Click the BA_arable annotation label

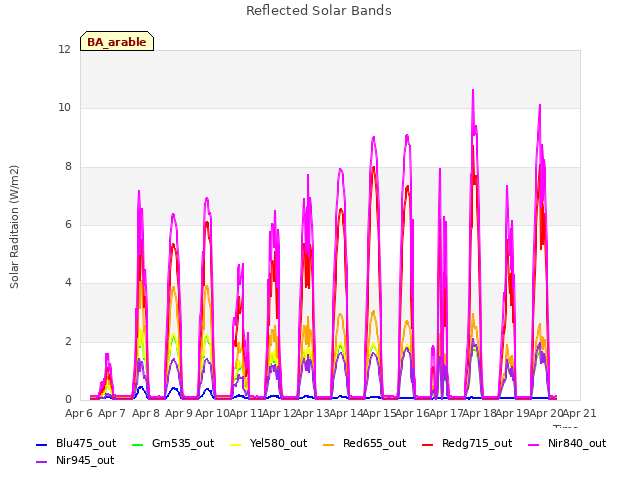[117, 42]
